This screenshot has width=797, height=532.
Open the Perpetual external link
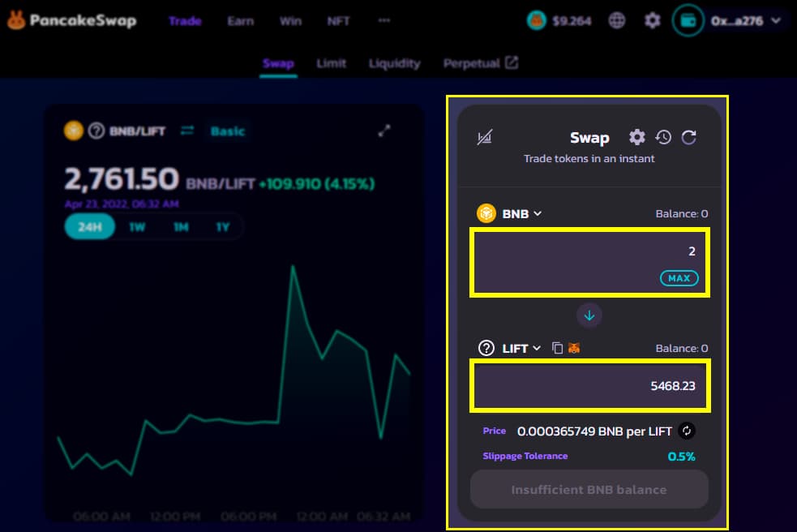(480, 63)
